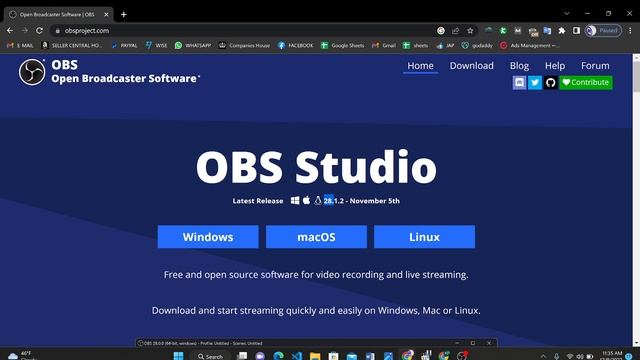
Task: Download OBS Studio for Windows
Action: 208,237
